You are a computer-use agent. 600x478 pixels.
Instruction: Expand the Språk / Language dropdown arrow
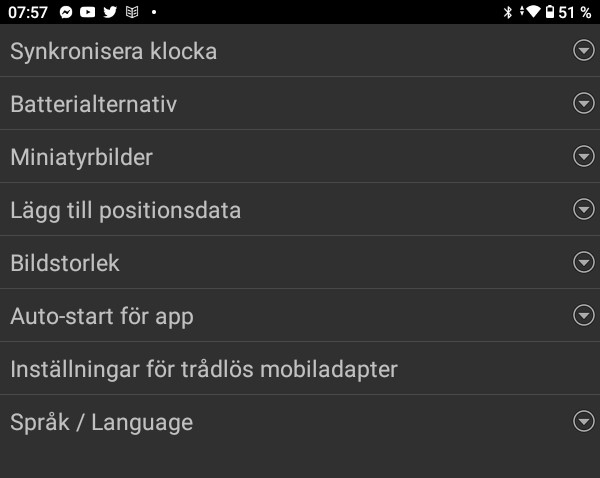click(x=584, y=422)
